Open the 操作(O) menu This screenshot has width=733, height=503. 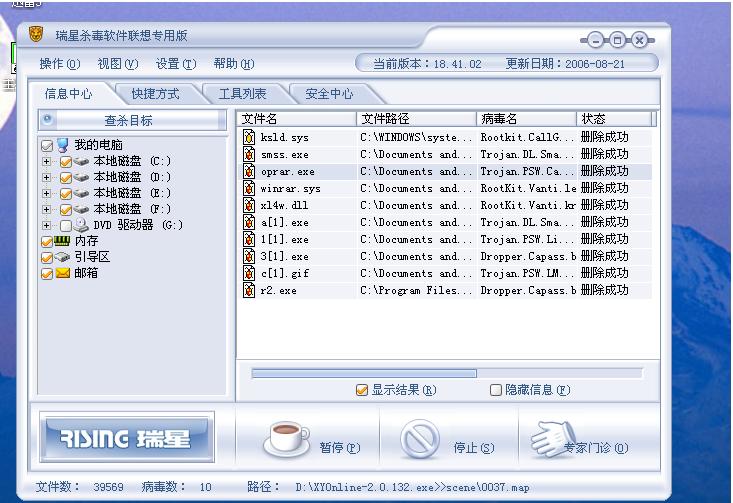tap(60, 64)
